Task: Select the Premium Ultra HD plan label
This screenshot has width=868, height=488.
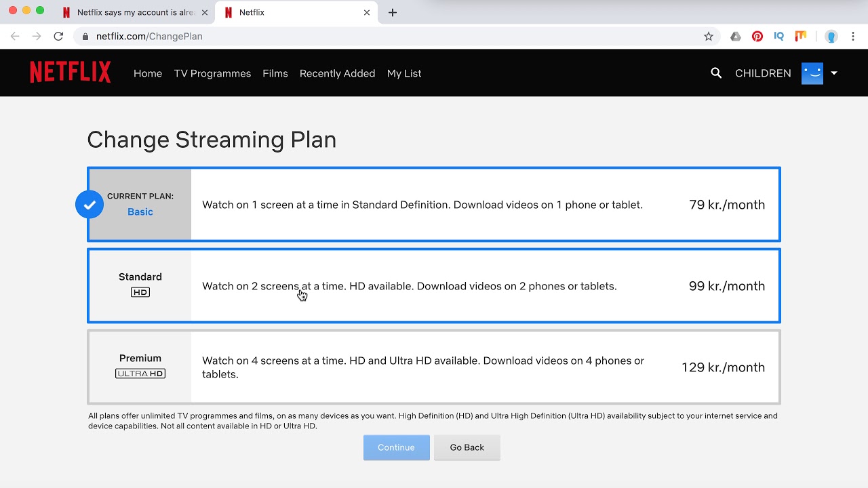Action: point(140,358)
